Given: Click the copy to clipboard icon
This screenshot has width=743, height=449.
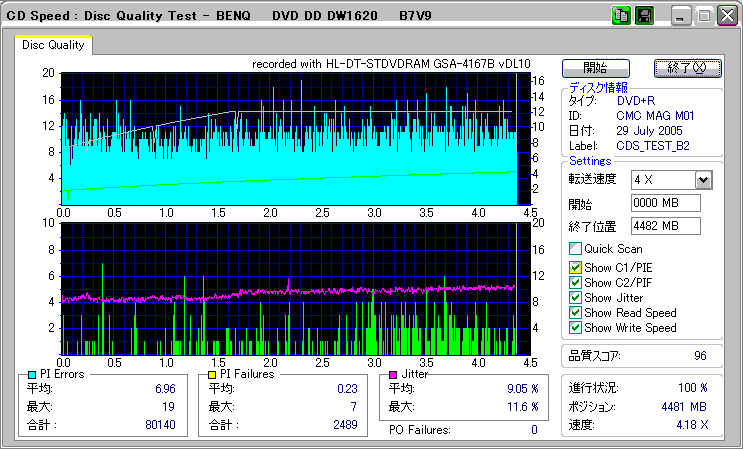Looking at the screenshot, I should click(x=620, y=16).
